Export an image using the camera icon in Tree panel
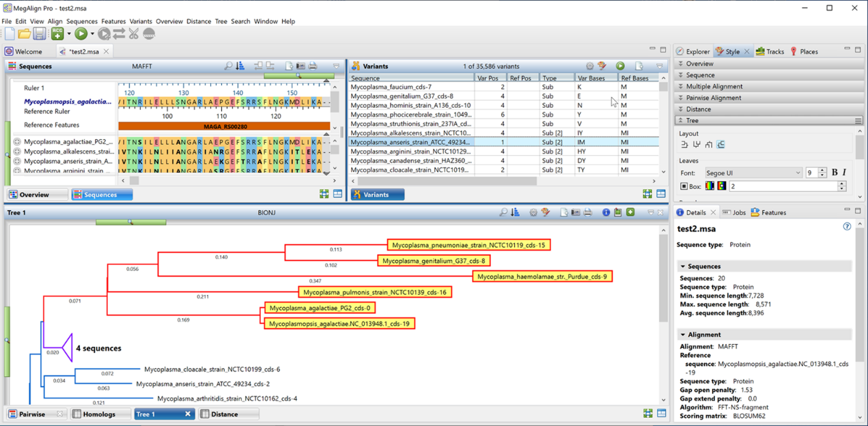This screenshot has width=868, height=426. point(576,212)
